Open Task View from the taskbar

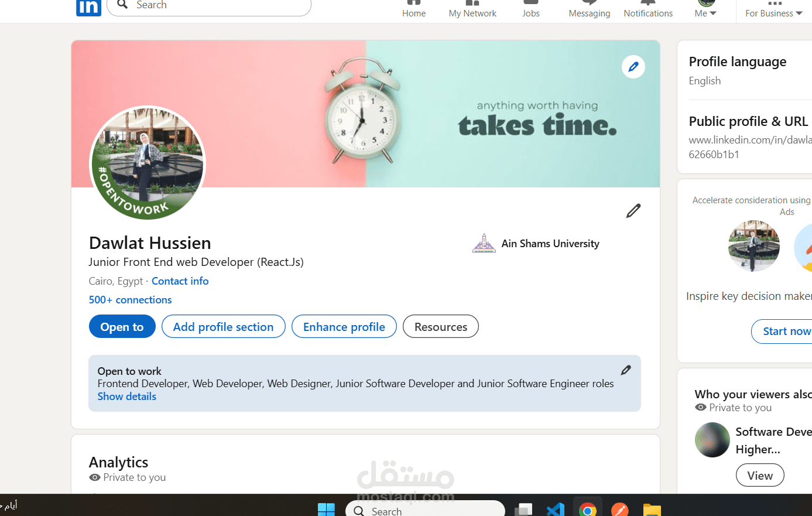point(523,510)
